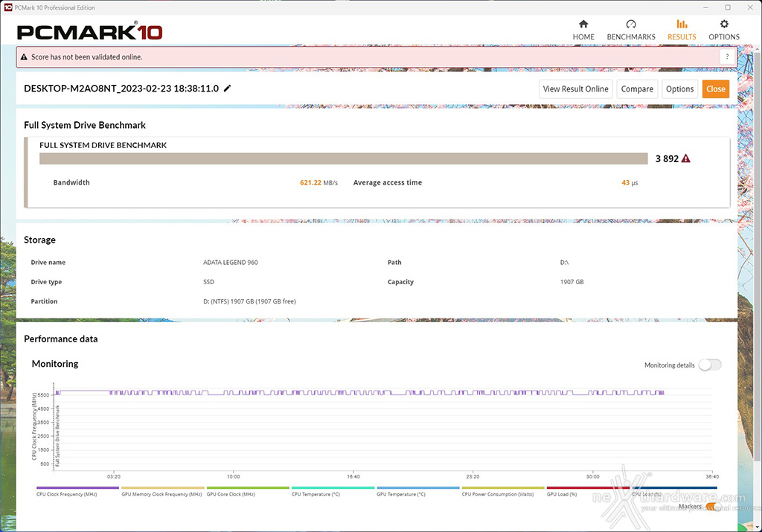This screenshot has height=532, width=762.
Task: Click the score value 3 892
Action: coord(667,159)
